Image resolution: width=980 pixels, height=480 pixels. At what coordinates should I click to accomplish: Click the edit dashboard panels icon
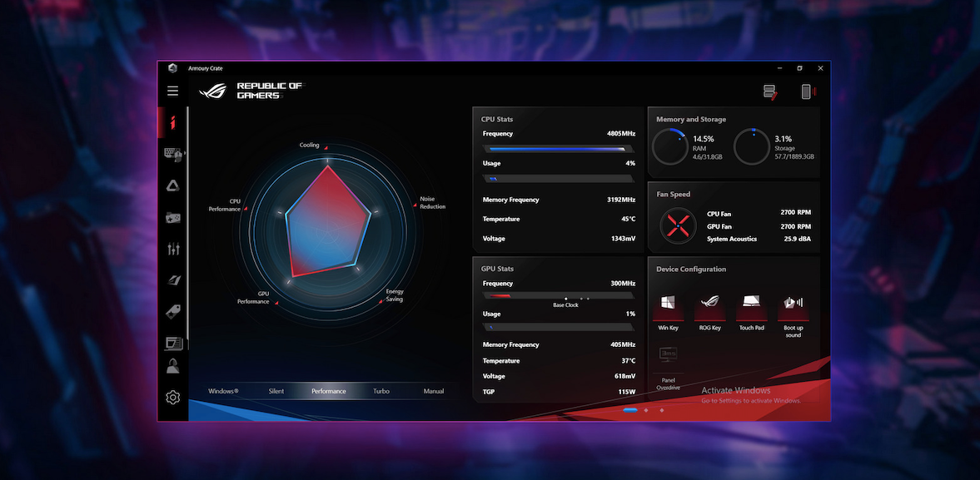[770, 92]
